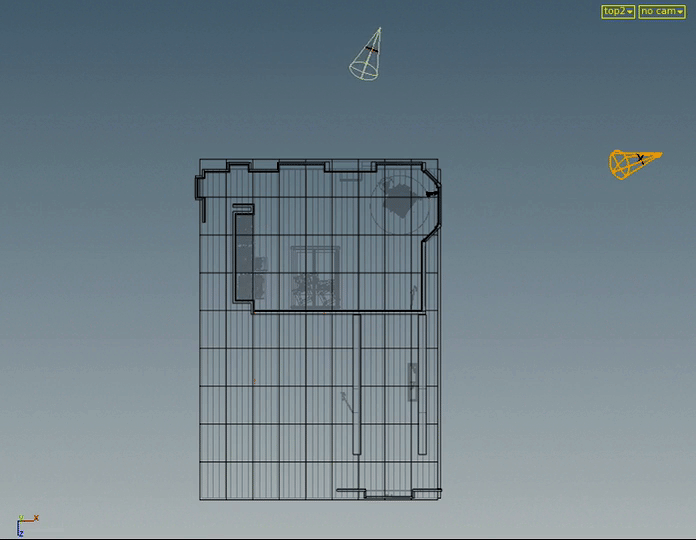Select the small object beside the left counter
696x540 pixels.
coord(261,264)
